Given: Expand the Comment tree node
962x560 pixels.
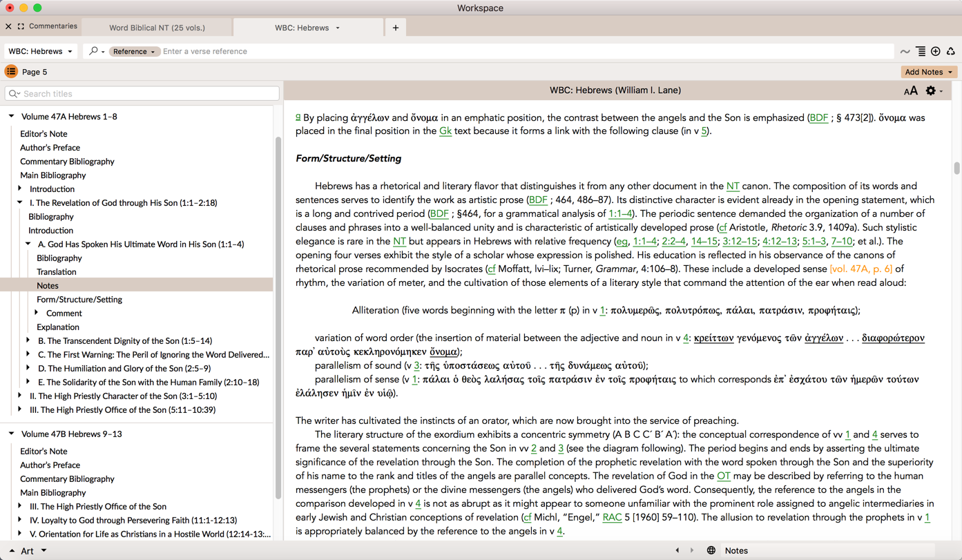Looking at the screenshot, I should pos(36,313).
